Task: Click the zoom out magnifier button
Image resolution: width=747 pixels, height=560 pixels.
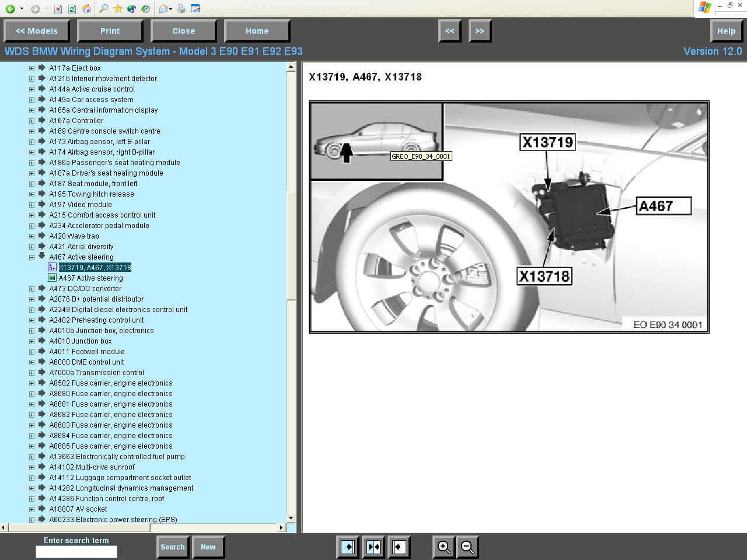Action: pos(467,547)
